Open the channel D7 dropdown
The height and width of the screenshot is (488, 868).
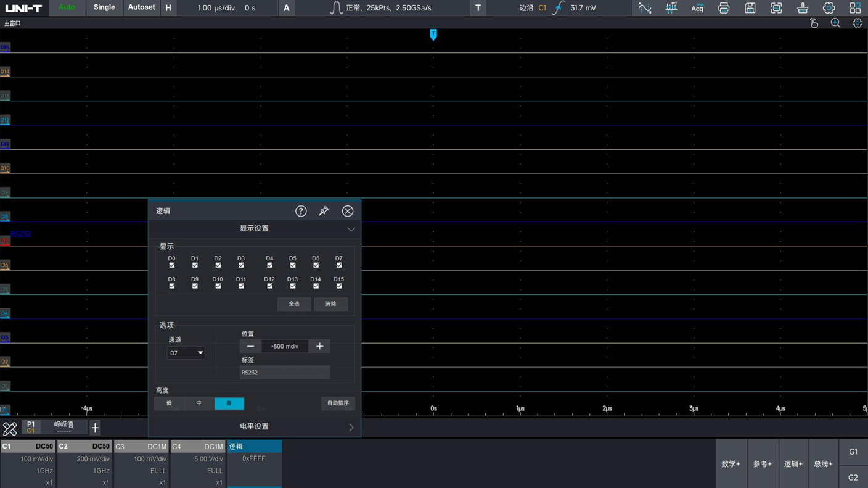[x=186, y=353]
